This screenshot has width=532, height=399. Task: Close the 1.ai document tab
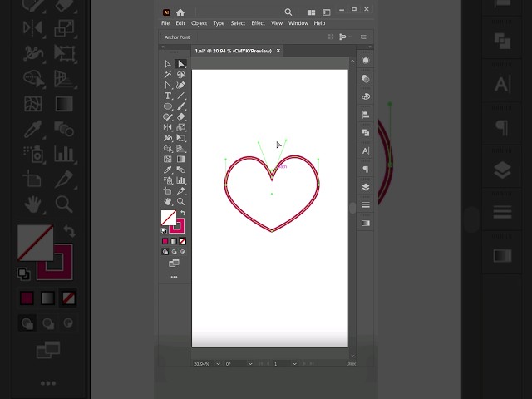[x=278, y=51]
